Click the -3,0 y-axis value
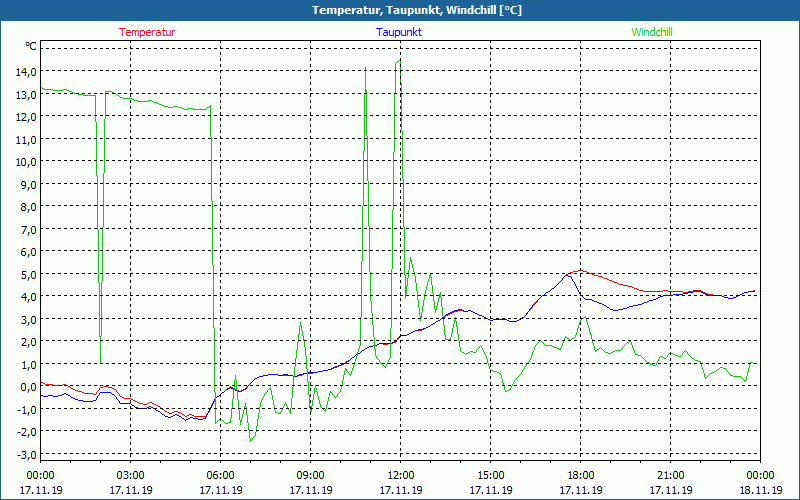This screenshot has height=500, width=800. coord(27,454)
